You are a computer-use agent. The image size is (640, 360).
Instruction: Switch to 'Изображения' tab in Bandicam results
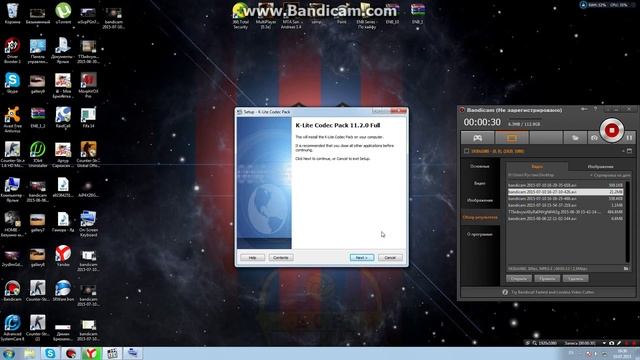600,167
